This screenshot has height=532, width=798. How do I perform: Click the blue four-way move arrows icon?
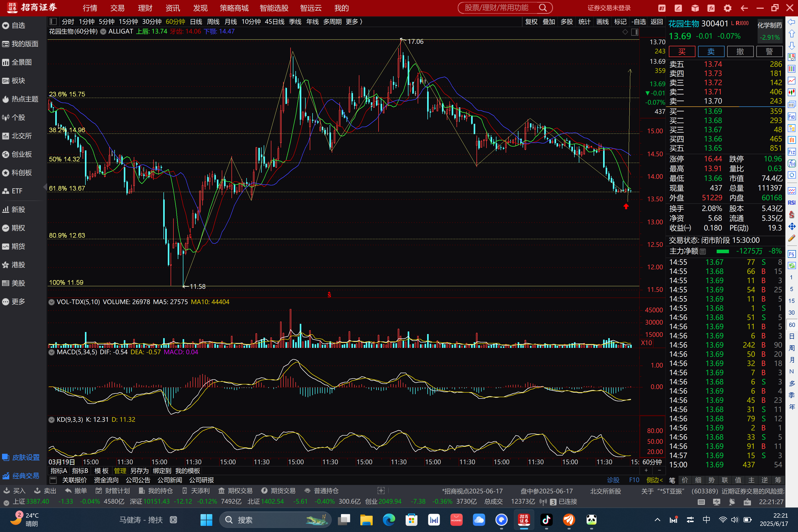tap(791, 226)
